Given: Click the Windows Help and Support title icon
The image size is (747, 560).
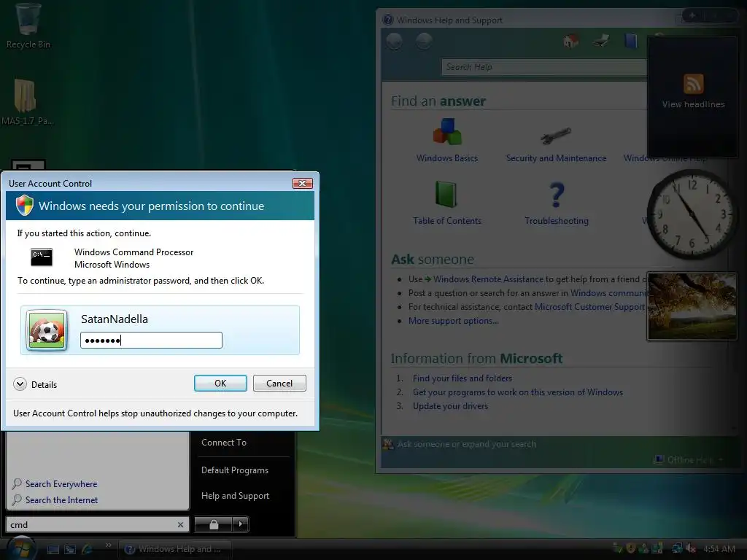Looking at the screenshot, I should [x=388, y=20].
